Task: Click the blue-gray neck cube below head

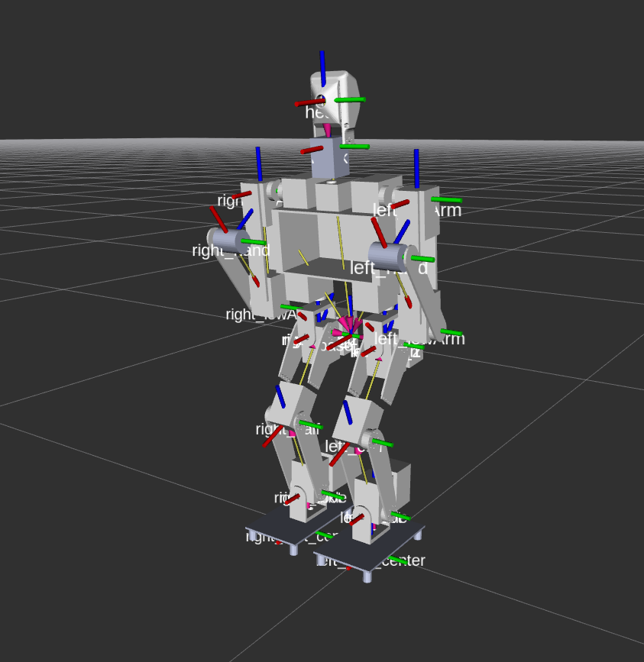Action: click(x=329, y=158)
